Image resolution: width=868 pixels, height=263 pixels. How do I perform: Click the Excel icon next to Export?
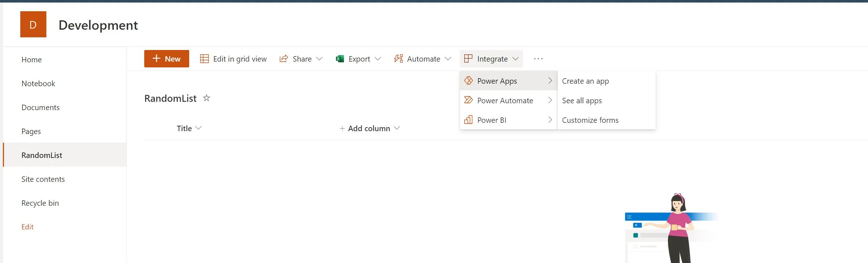(339, 58)
